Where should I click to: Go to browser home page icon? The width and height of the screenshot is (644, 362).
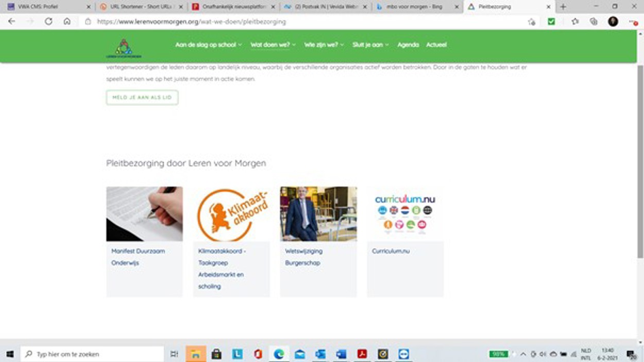pyautogui.click(x=67, y=22)
